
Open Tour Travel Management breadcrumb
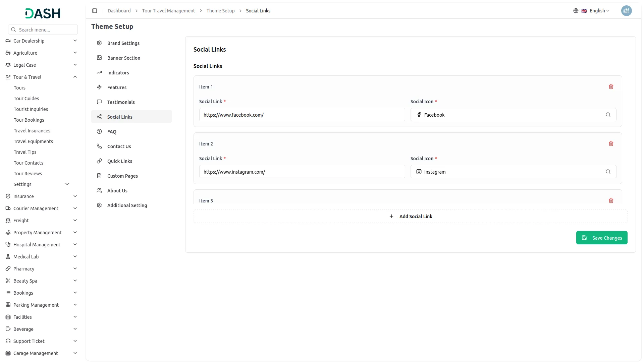(x=168, y=11)
